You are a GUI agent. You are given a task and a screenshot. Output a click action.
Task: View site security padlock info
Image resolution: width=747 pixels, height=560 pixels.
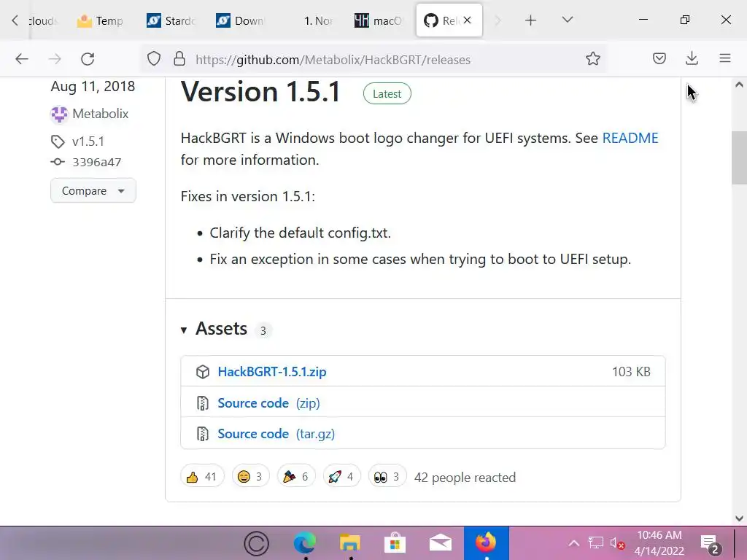[x=179, y=59]
